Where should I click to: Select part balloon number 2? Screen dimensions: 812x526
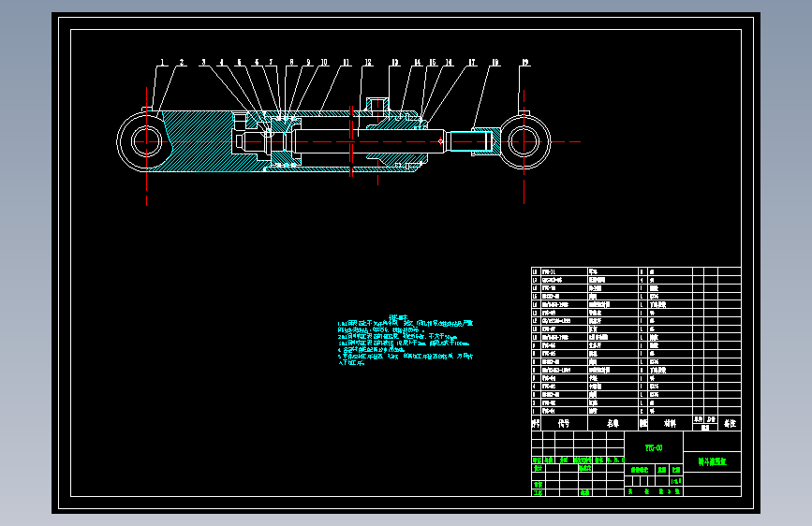tap(182, 63)
